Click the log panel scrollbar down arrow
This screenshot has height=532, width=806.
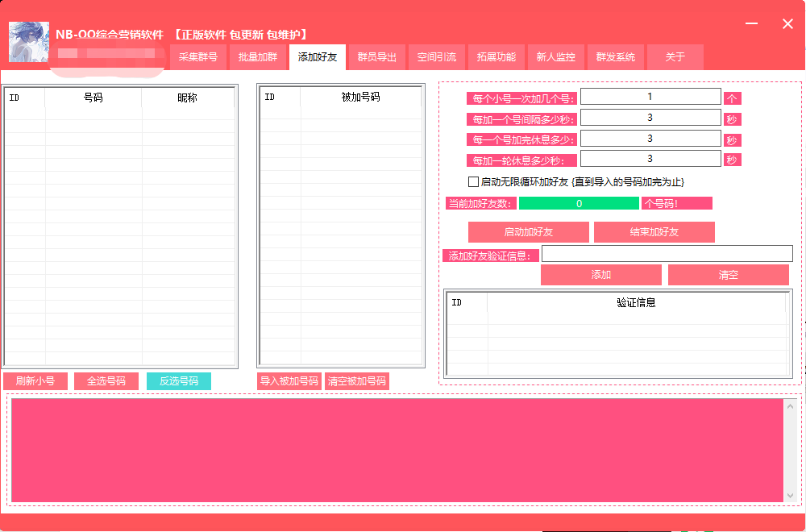[790, 494]
